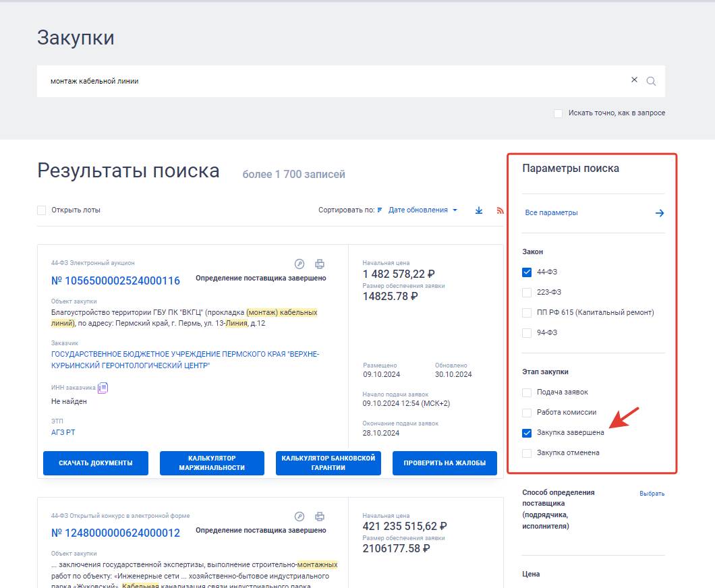Open all parameters via the arrow icon
The height and width of the screenshot is (588, 715).
pyautogui.click(x=658, y=212)
